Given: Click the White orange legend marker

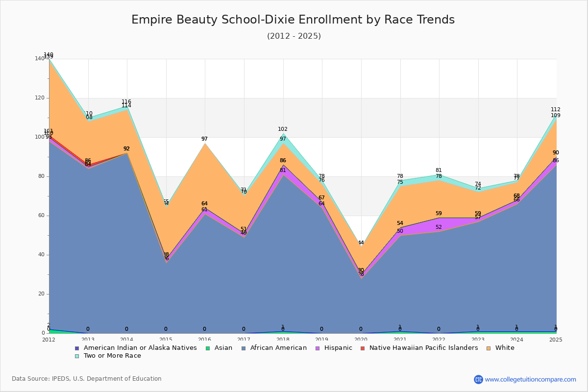Looking at the screenshot, I should point(488,348).
